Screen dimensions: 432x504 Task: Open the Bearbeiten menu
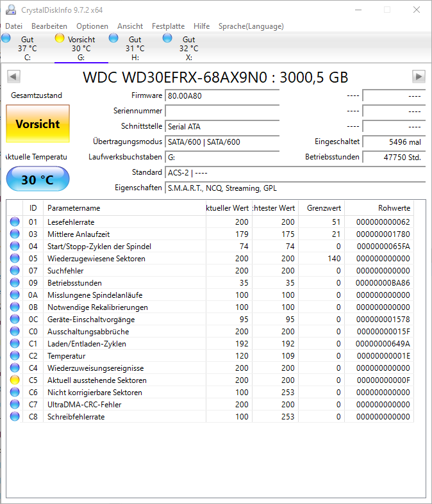click(49, 26)
